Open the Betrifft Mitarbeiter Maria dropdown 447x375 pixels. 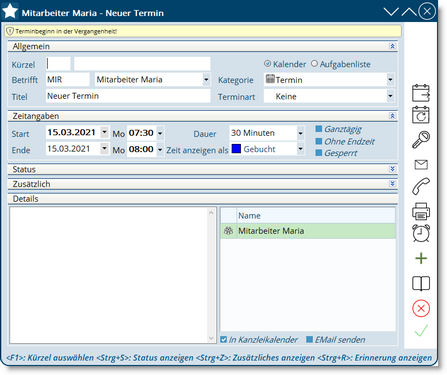pyautogui.click(x=206, y=80)
